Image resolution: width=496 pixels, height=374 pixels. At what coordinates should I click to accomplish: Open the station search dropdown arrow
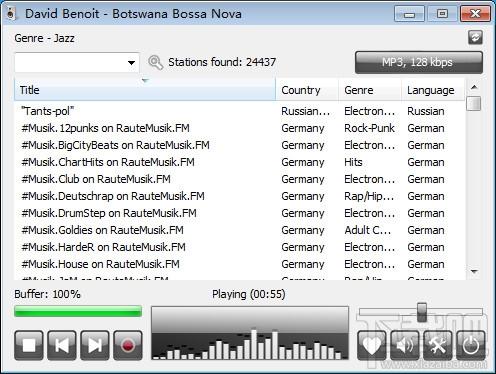pyautogui.click(x=131, y=62)
